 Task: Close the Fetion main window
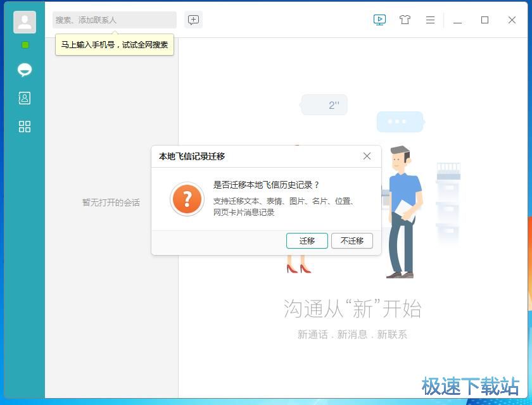click(x=512, y=20)
